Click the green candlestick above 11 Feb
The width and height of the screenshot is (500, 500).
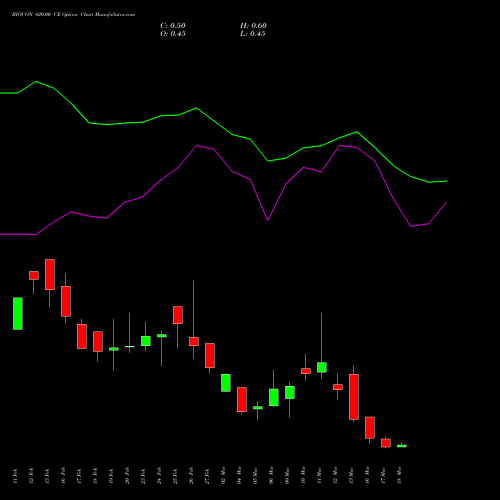point(18,313)
